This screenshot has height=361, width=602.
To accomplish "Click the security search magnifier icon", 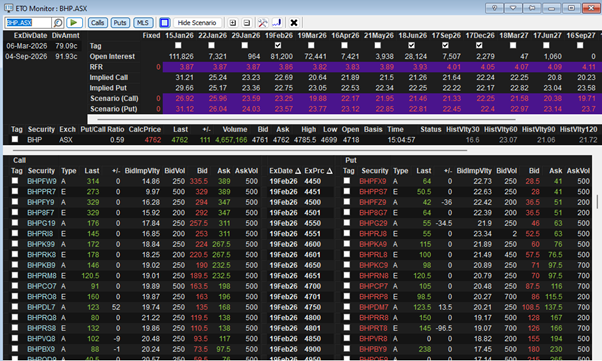I will click(x=58, y=23).
